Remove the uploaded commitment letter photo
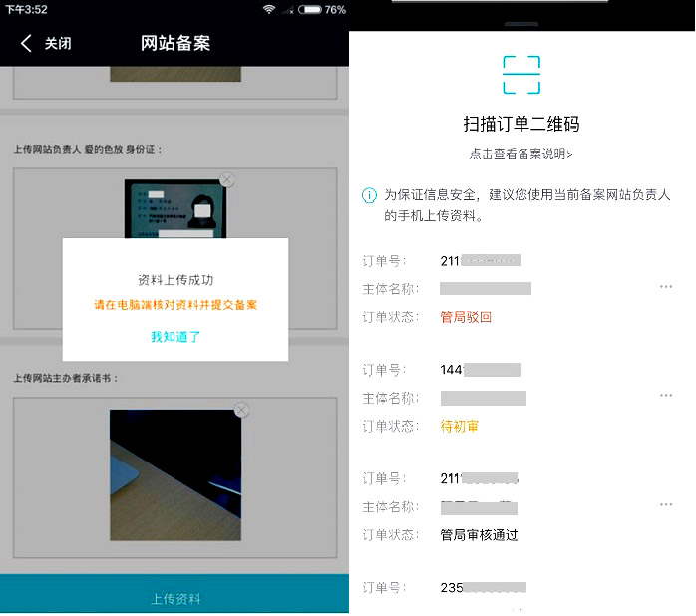Screen dimensions: 696x616 (x=241, y=410)
